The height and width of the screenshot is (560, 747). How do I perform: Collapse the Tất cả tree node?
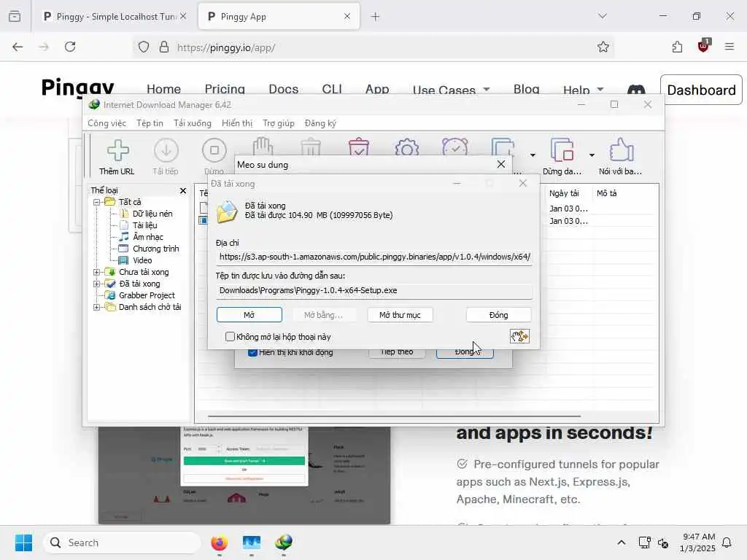click(97, 202)
